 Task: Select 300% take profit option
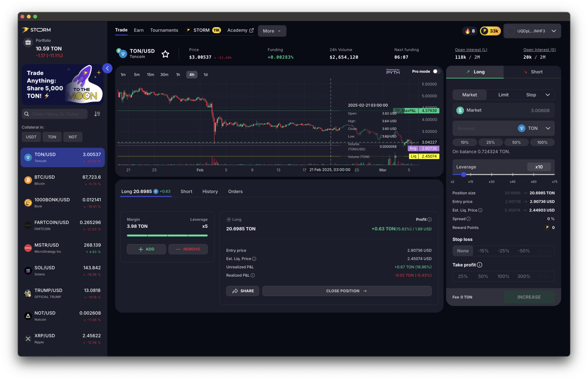click(524, 276)
